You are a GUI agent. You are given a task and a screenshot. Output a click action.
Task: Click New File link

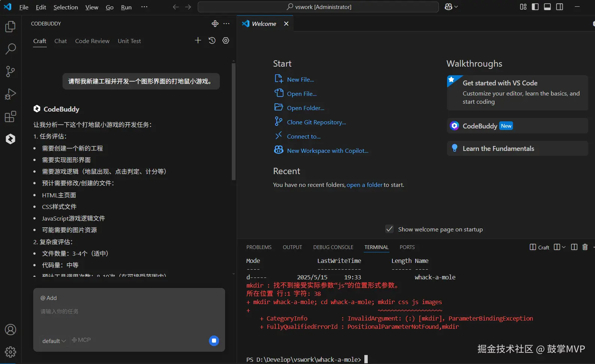(x=300, y=79)
